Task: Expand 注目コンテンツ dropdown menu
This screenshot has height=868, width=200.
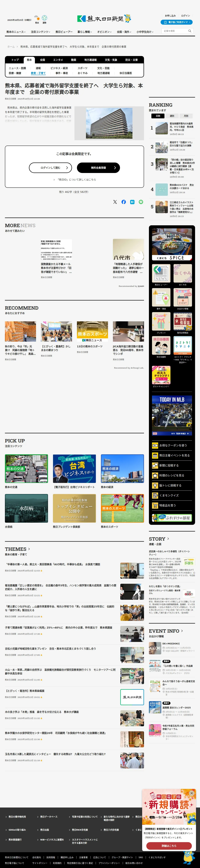Action: (40, 32)
